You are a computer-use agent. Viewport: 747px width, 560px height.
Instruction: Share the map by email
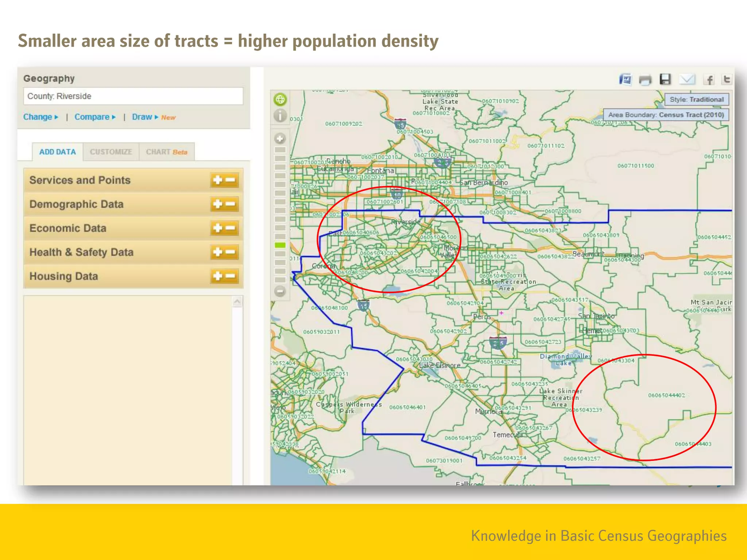687,79
